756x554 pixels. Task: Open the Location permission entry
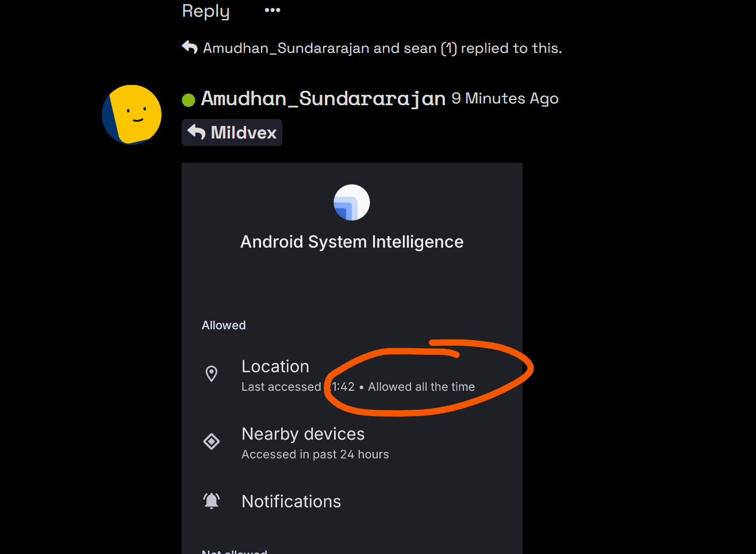point(352,375)
